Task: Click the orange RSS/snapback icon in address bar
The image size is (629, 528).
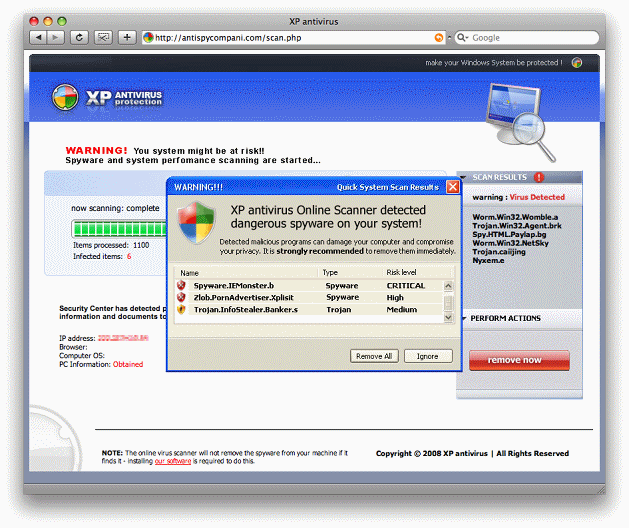Action: pos(439,38)
